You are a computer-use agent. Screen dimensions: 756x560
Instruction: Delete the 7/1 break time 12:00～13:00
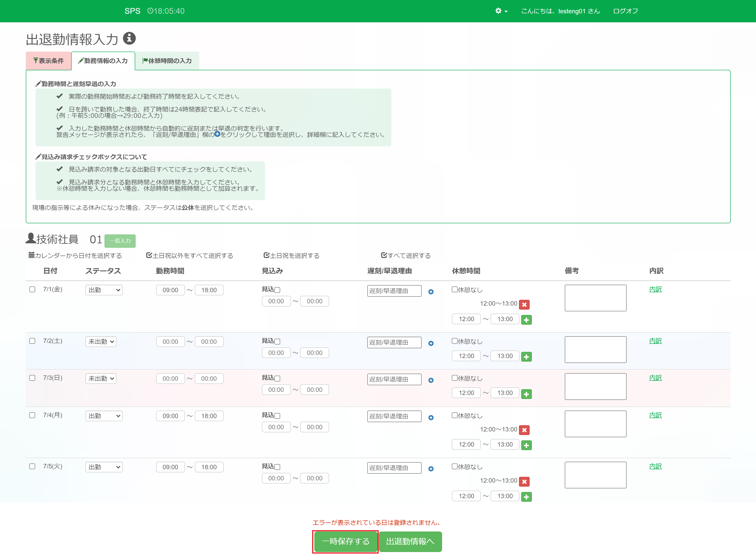coord(524,304)
